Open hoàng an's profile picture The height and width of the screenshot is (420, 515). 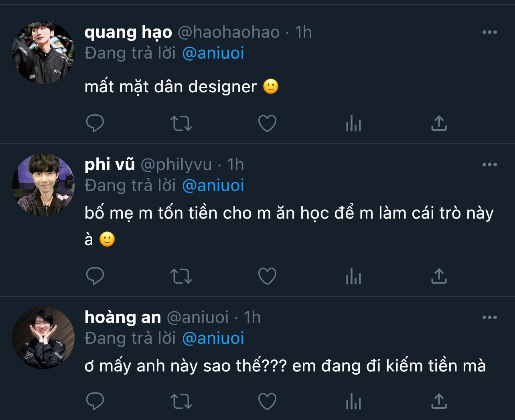tap(43, 338)
